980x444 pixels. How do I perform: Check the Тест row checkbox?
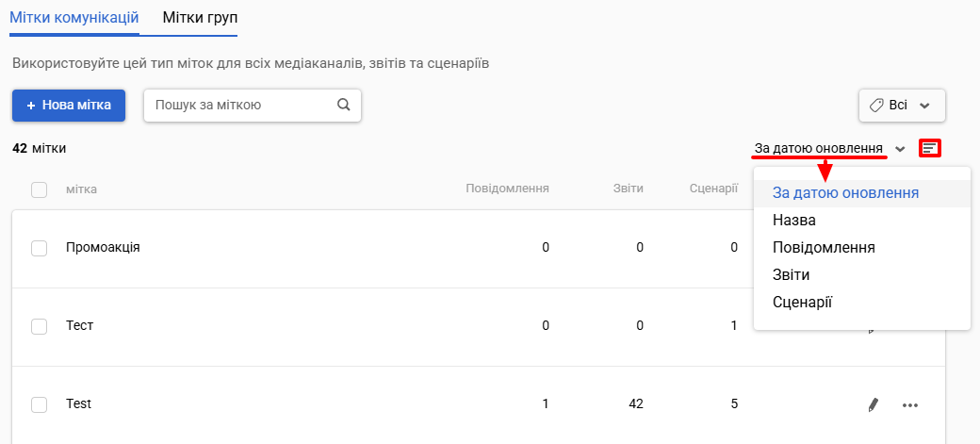[40, 326]
